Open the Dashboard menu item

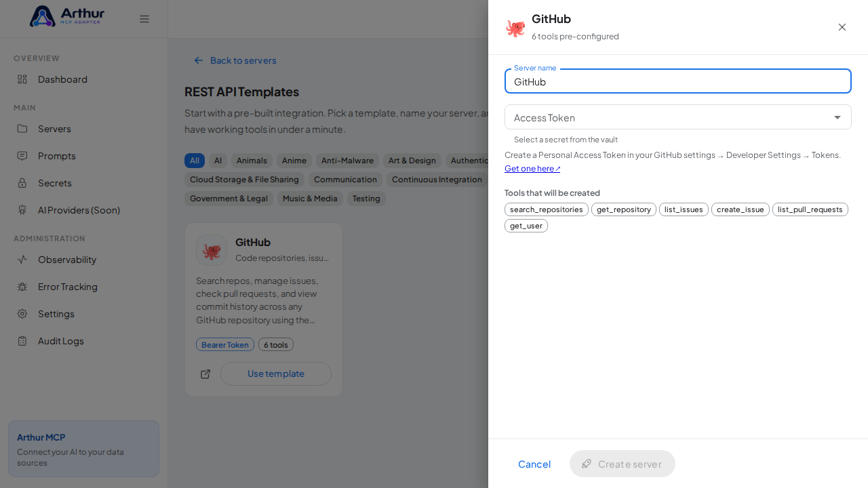(83, 79)
